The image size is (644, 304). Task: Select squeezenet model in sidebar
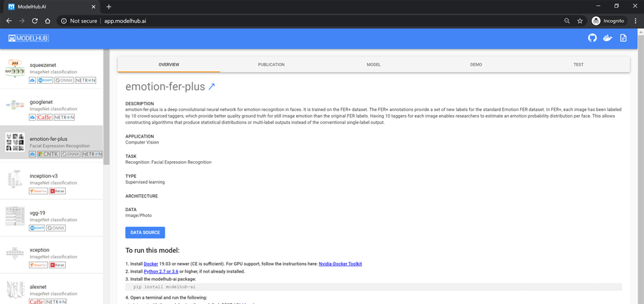click(52, 70)
